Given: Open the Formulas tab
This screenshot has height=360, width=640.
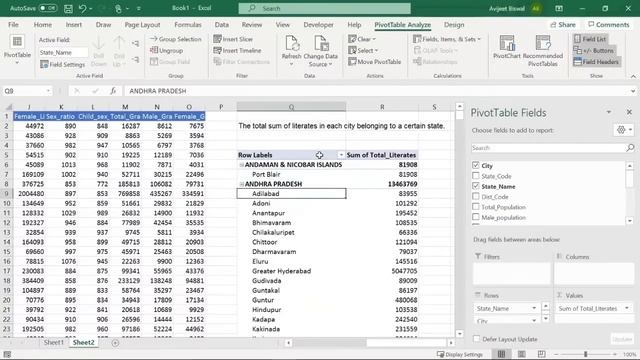Looking at the screenshot, I should tap(188, 25).
